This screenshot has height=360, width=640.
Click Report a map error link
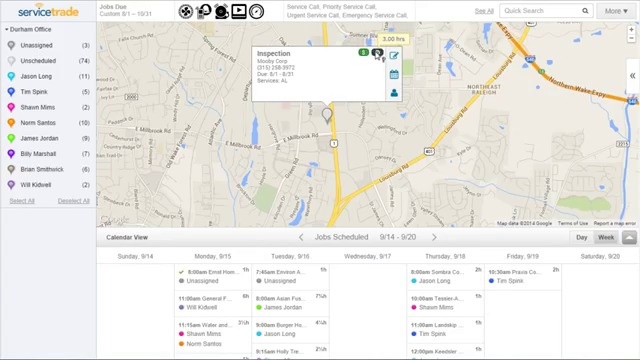click(614, 223)
